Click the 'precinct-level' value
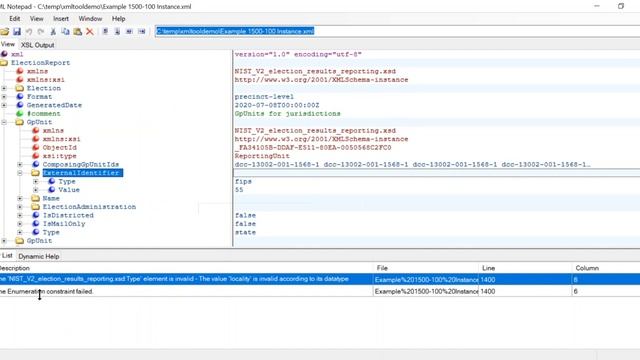The image size is (640, 360). pyautogui.click(x=264, y=97)
